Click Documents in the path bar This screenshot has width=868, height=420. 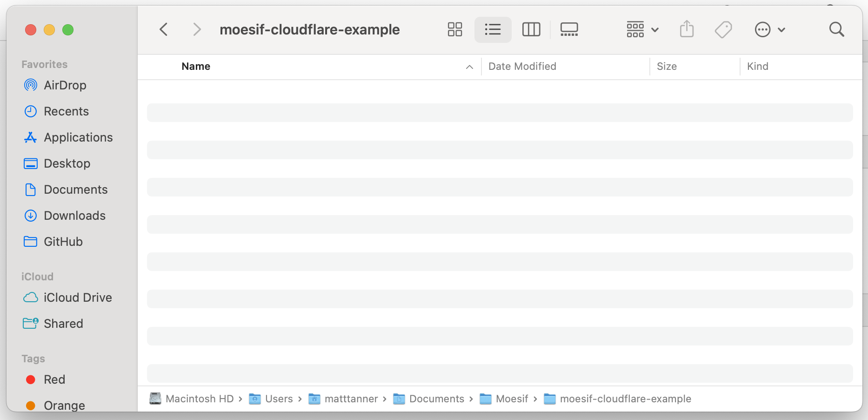pyautogui.click(x=436, y=399)
